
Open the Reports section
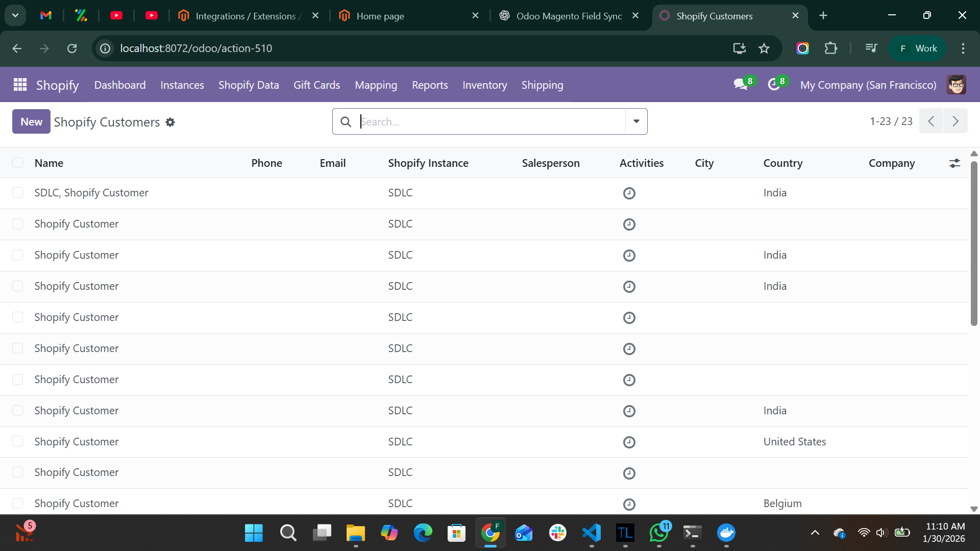(x=429, y=85)
